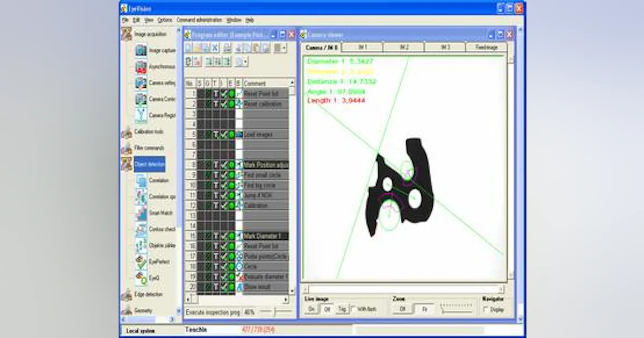Click the program table horizontal scrollbar

[x=237, y=299]
